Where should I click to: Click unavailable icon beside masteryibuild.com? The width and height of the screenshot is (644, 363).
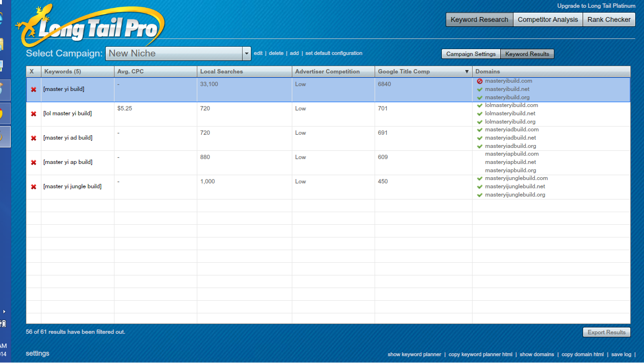tap(480, 81)
